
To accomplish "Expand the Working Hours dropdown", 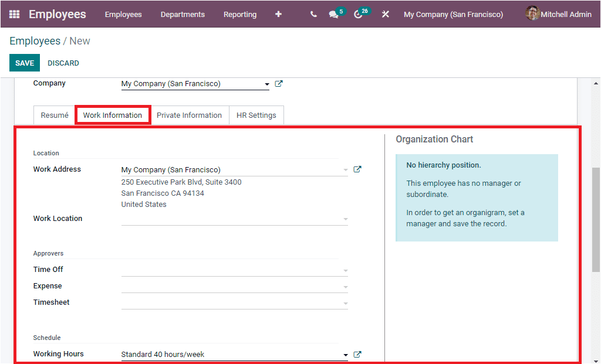I will coord(345,354).
